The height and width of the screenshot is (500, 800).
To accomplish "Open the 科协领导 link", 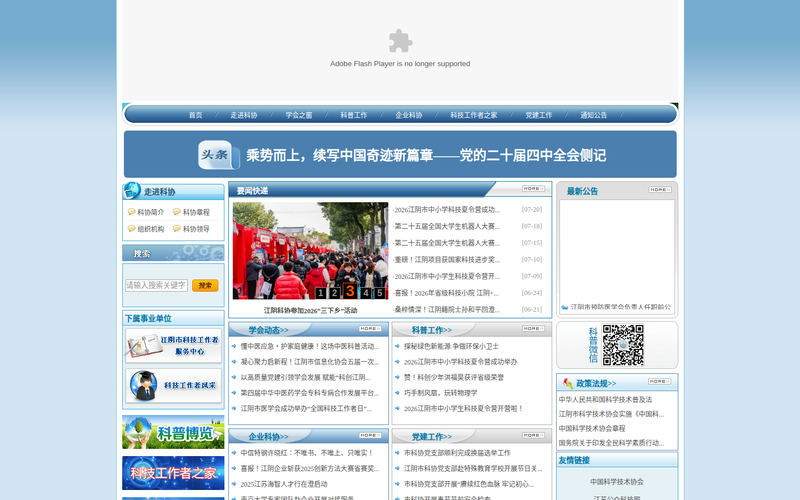I will click(196, 229).
